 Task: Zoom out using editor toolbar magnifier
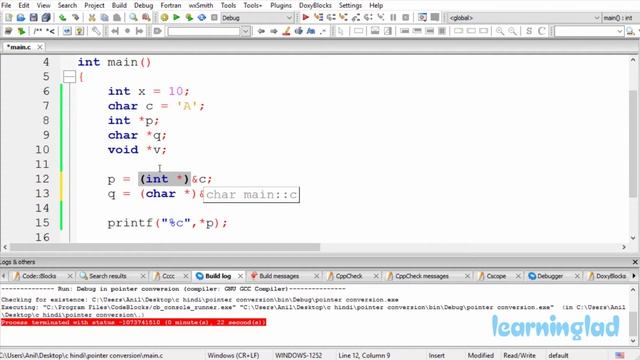tap(512, 31)
